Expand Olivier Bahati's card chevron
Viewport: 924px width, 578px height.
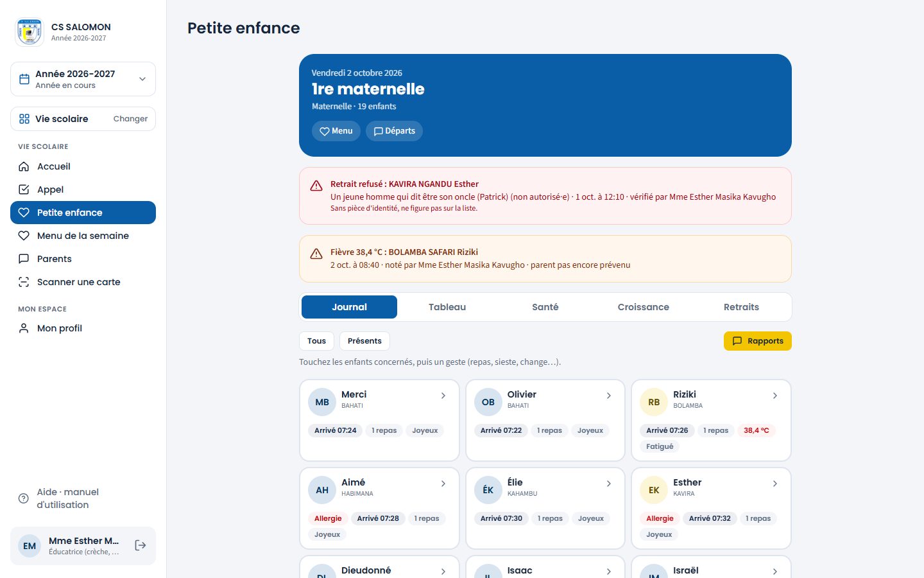coord(609,396)
